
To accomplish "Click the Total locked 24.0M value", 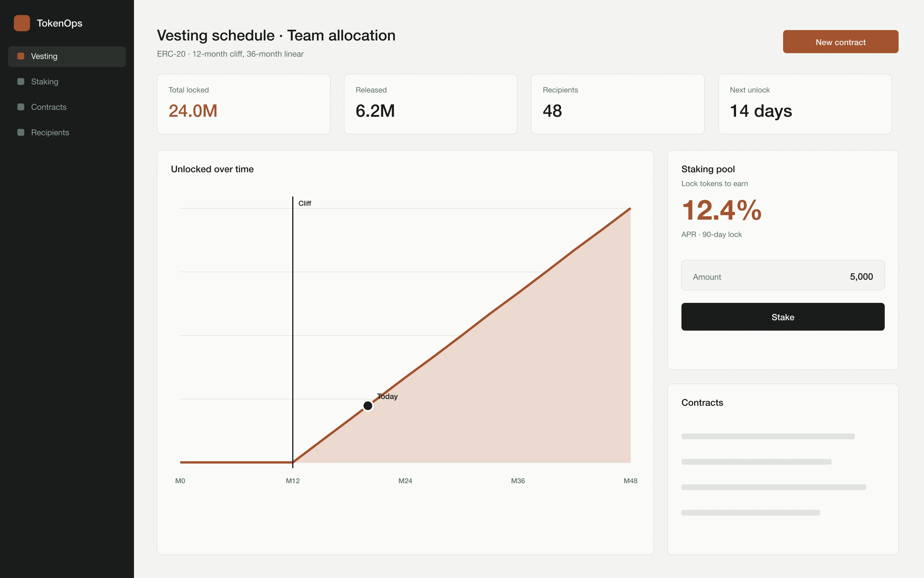I will (193, 111).
